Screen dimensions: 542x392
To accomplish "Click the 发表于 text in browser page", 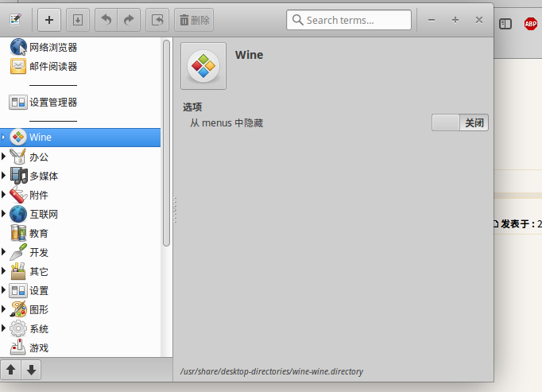I will coord(517,224).
